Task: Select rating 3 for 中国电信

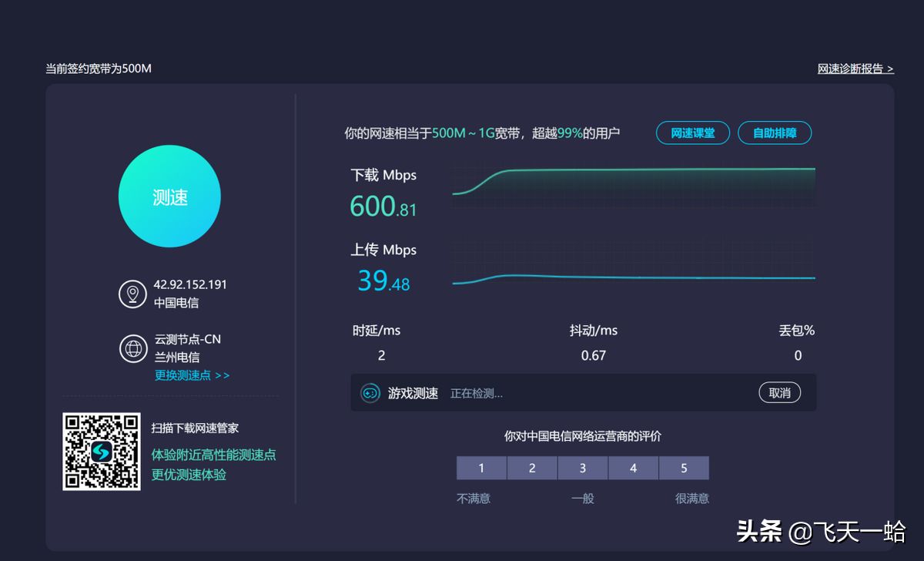Action: [x=583, y=468]
